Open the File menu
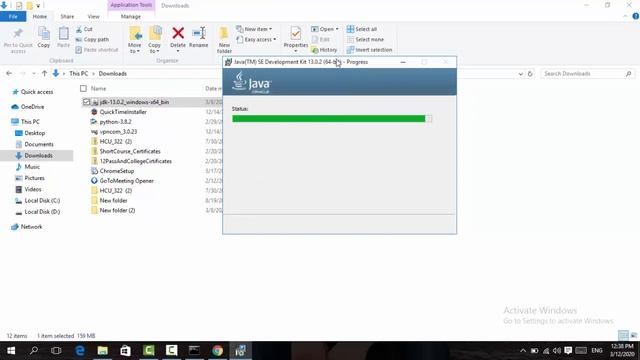The image size is (640, 360). pyautogui.click(x=13, y=17)
